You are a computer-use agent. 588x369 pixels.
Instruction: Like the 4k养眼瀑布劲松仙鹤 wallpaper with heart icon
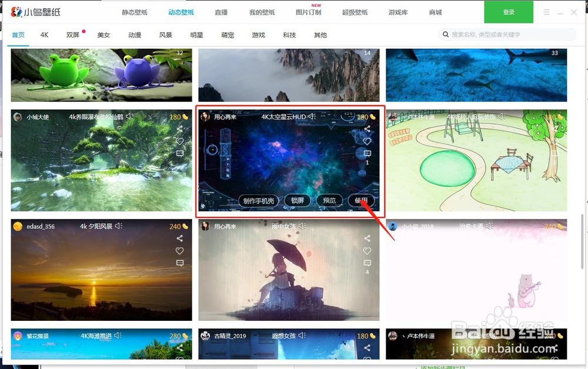coord(179,141)
